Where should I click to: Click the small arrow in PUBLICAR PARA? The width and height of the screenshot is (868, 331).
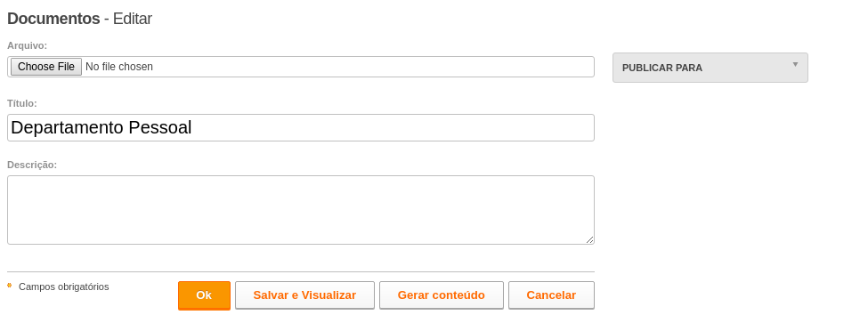pyautogui.click(x=796, y=64)
